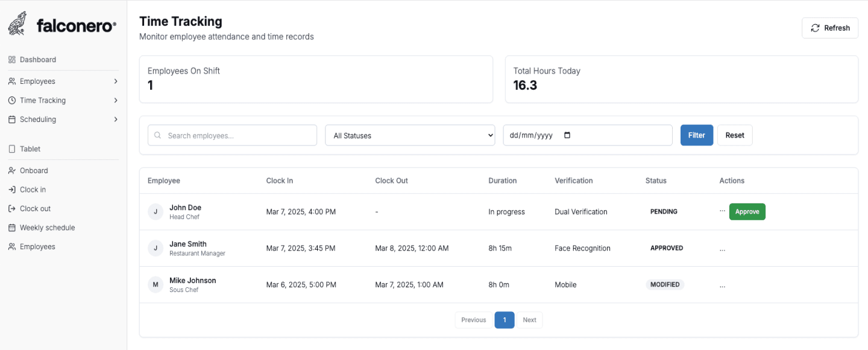Apply the Filter button
This screenshot has height=350, width=868.
pyautogui.click(x=697, y=135)
